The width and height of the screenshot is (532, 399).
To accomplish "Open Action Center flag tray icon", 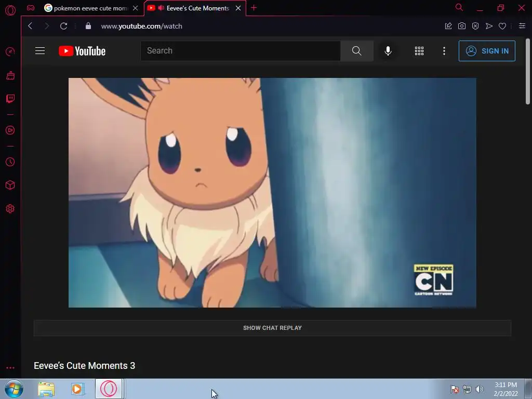I will 454,389.
